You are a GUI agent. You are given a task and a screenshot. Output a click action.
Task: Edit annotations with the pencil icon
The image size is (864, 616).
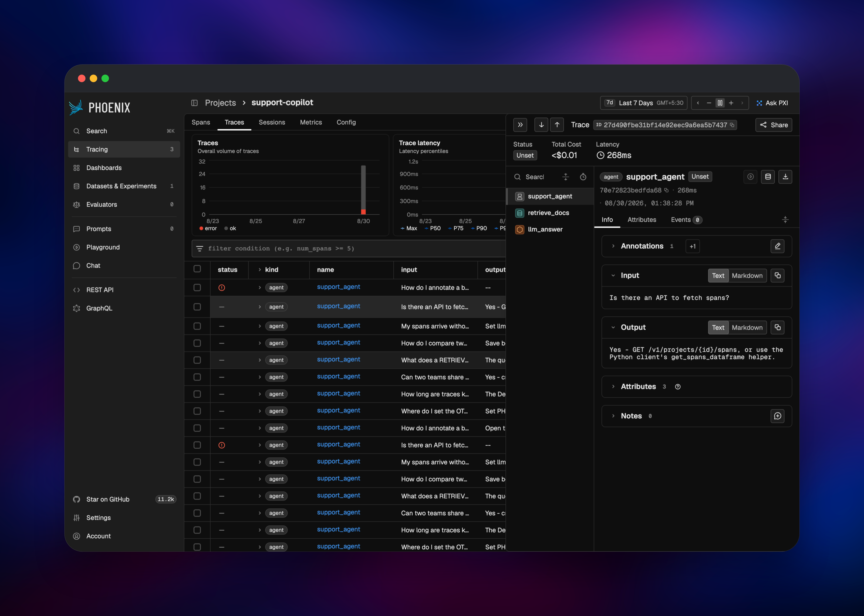click(778, 246)
